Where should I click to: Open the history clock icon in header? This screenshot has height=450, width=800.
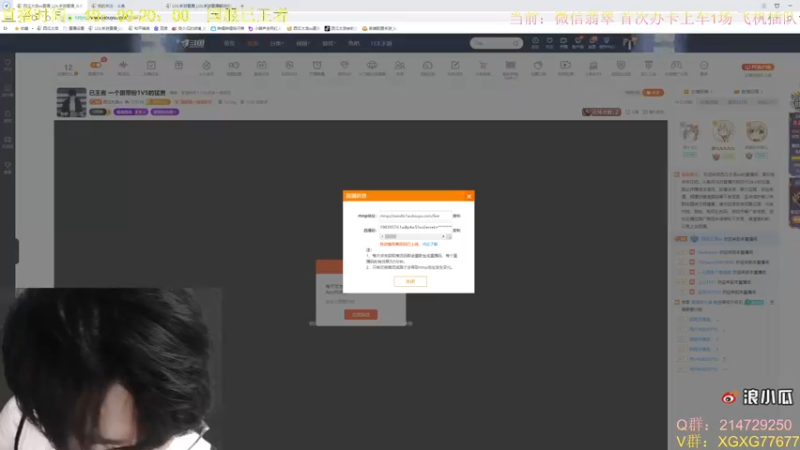click(x=535, y=42)
